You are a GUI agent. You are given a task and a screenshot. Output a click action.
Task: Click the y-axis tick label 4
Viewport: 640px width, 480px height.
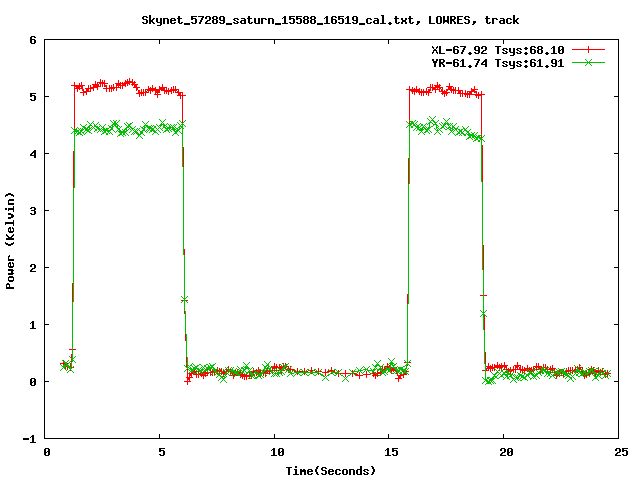[x=33, y=154]
